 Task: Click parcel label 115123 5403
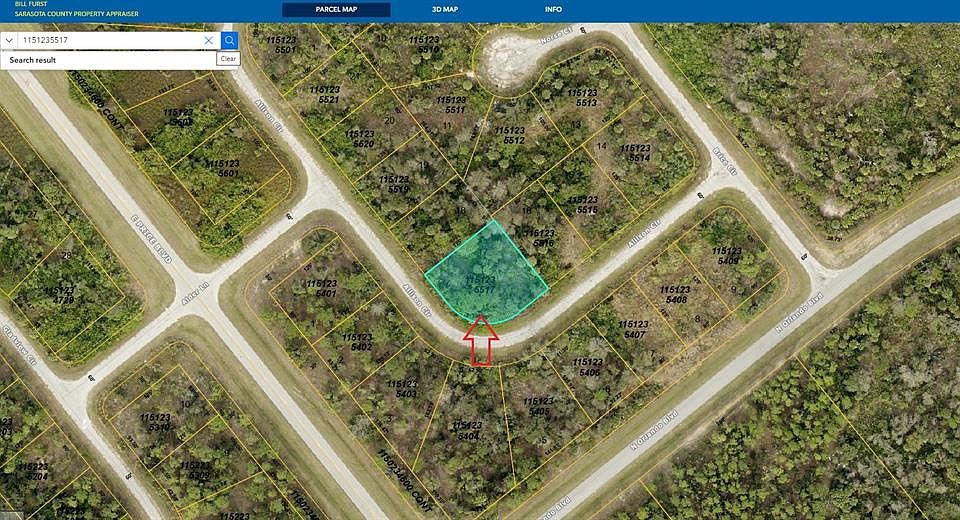point(402,389)
